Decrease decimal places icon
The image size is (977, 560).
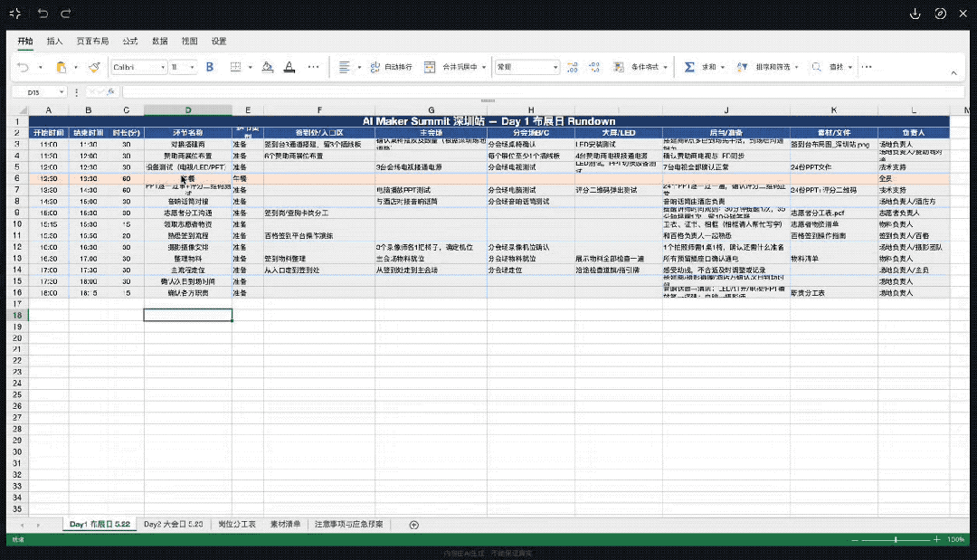click(594, 67)
